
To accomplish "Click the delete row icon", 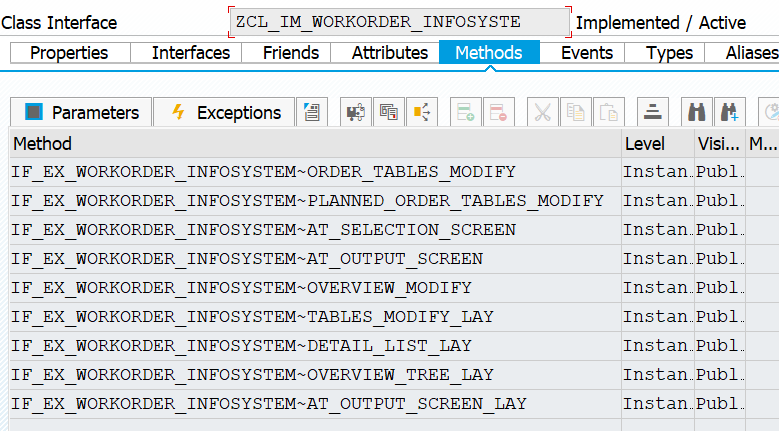I will pyautogui.click(x=498, y=112).
